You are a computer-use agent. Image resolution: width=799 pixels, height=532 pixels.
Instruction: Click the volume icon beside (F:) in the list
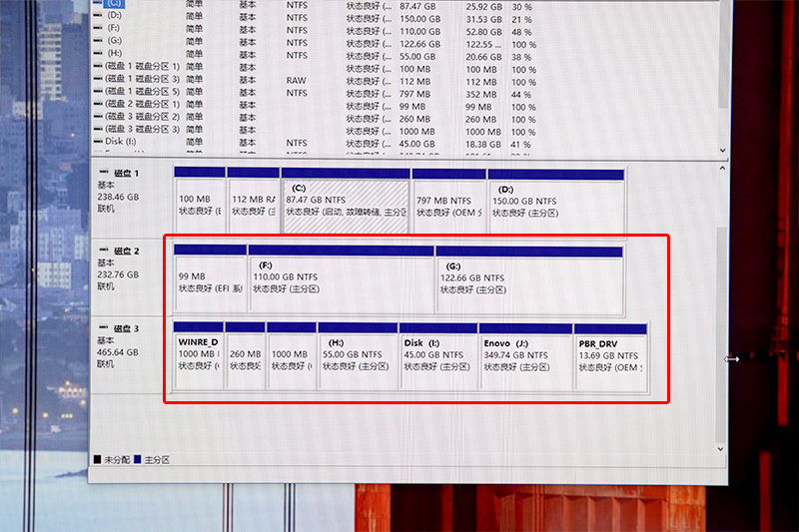[98, 28]
